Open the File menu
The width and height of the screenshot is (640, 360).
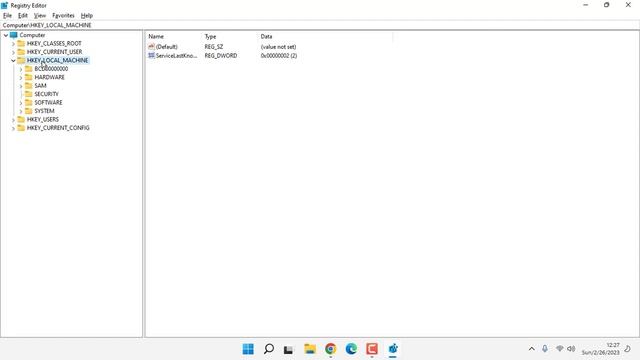tap(7, 16)
